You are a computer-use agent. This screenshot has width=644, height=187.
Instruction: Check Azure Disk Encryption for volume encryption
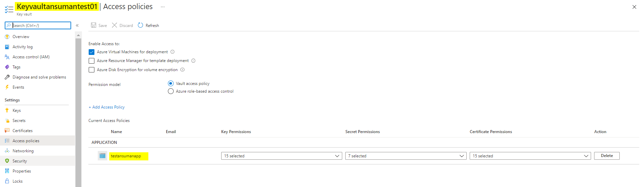click(x=91, y=70)
